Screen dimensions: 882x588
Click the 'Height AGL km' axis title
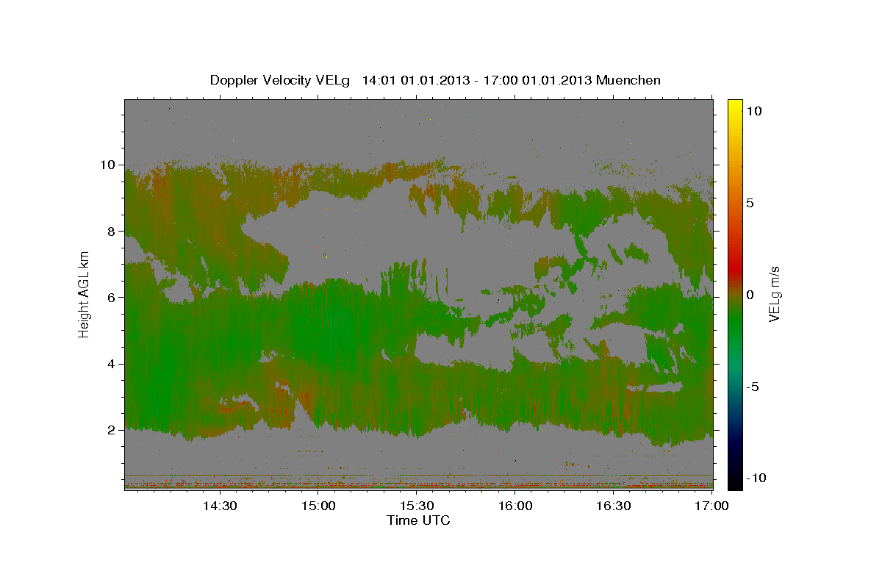click(84, 295)
